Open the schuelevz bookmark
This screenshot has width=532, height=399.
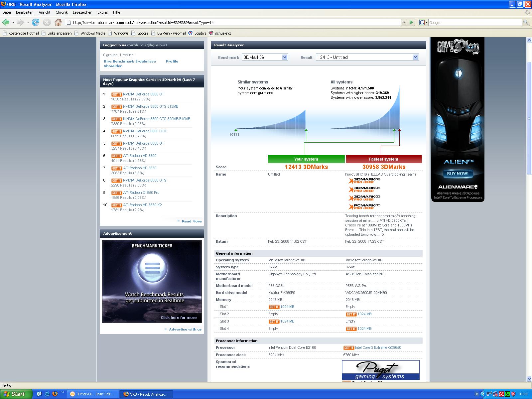point(220,33)
